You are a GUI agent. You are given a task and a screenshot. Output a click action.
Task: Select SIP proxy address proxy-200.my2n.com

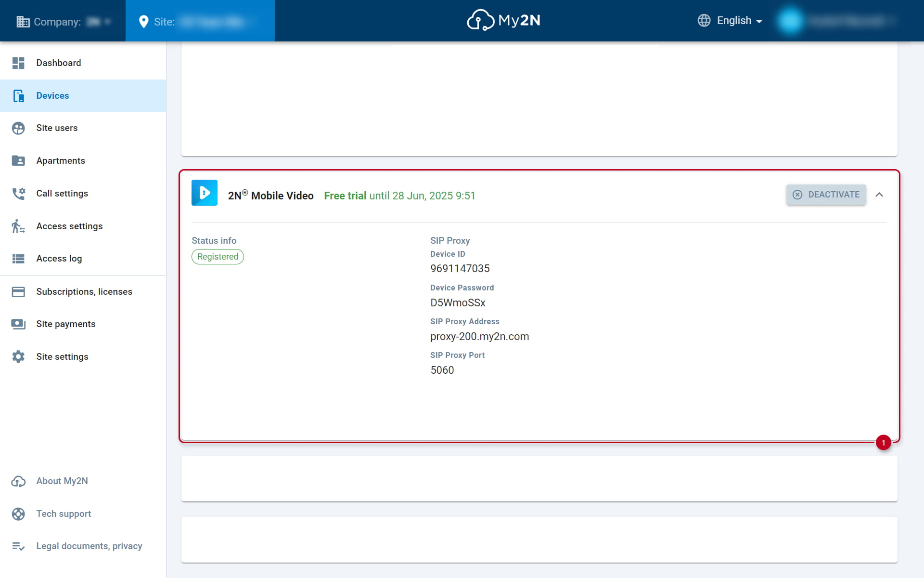click(x=480, y=337)
